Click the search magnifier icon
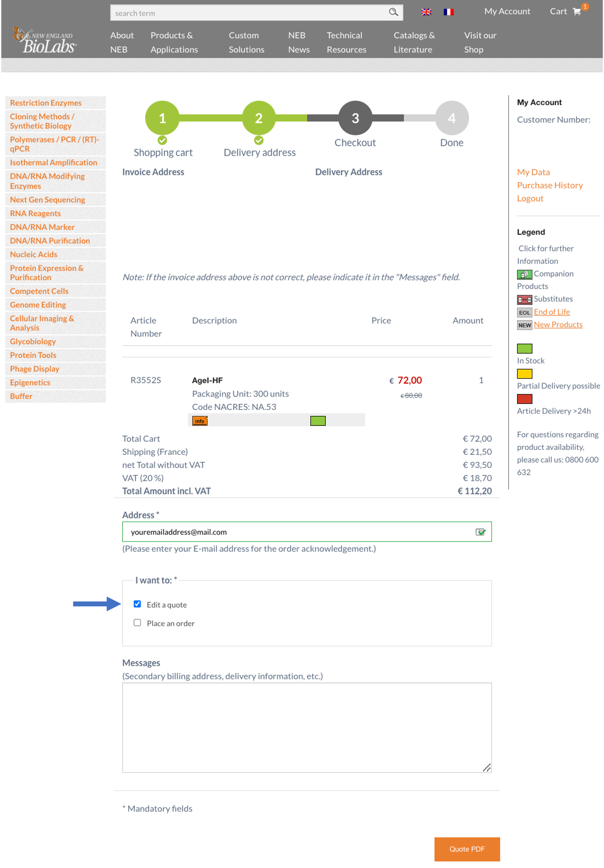The image size is (604, 868). pos(393,12)
